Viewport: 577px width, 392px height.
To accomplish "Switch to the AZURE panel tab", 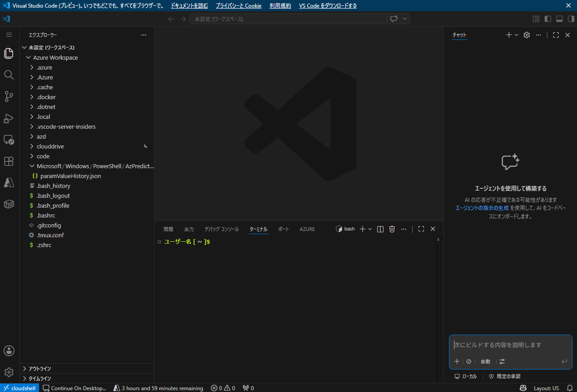I will pos(307,229).
